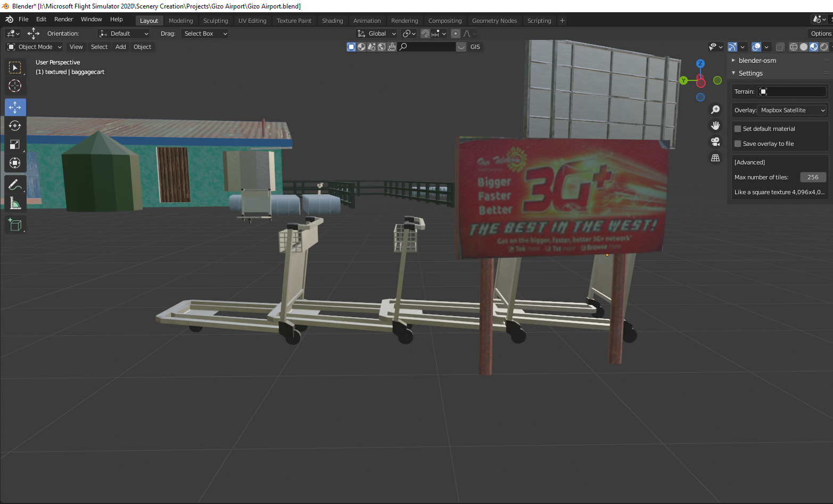Open the snapping options dropdown

click(439, 34)
